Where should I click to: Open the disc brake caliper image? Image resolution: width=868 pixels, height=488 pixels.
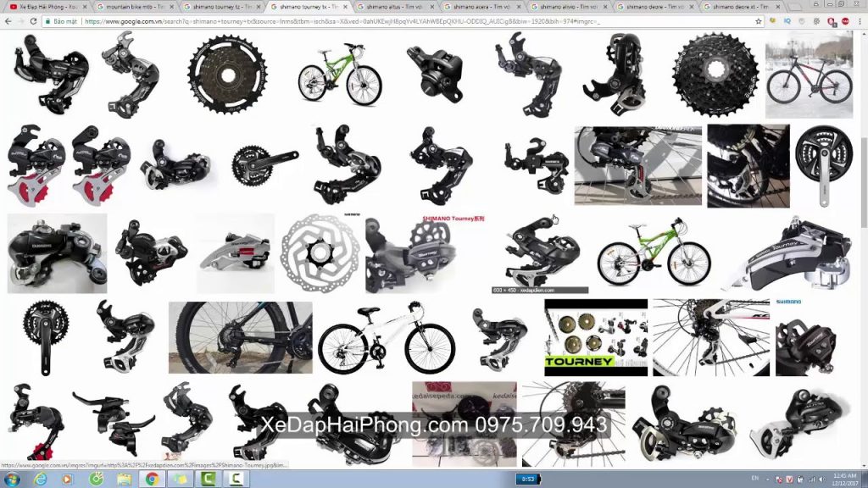(x=435, y=75)
